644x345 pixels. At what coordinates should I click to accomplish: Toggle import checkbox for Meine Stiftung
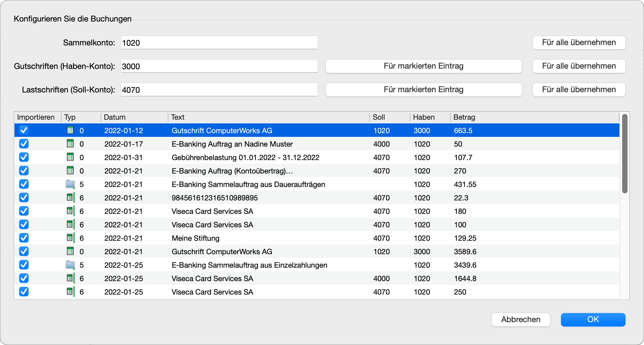click(24, 238)
